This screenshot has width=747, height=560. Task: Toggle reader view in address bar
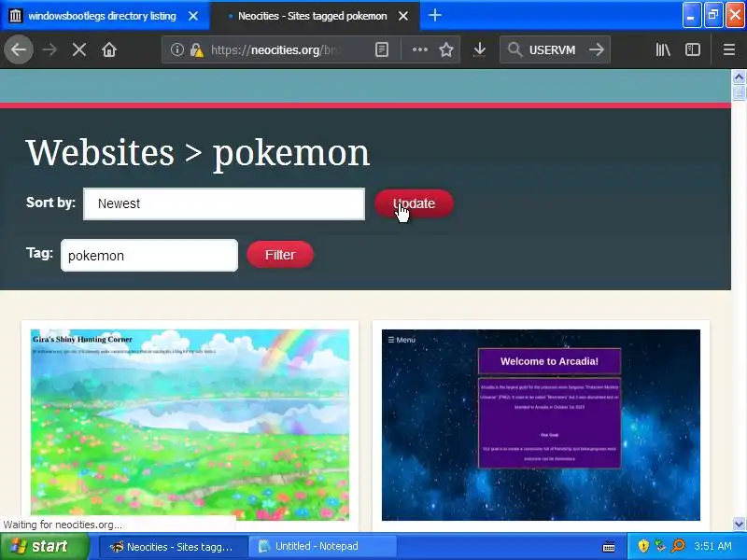[382, 49]
